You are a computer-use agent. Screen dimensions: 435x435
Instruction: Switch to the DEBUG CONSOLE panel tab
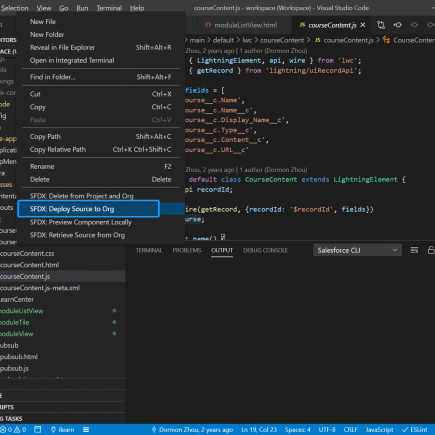pyautogui.click(x=265, y=250)
